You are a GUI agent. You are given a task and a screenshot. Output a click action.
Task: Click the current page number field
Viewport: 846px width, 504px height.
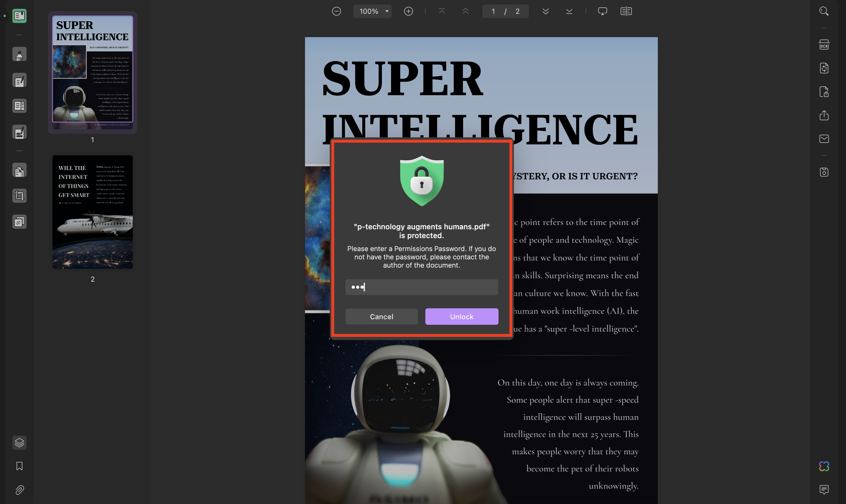493,11
